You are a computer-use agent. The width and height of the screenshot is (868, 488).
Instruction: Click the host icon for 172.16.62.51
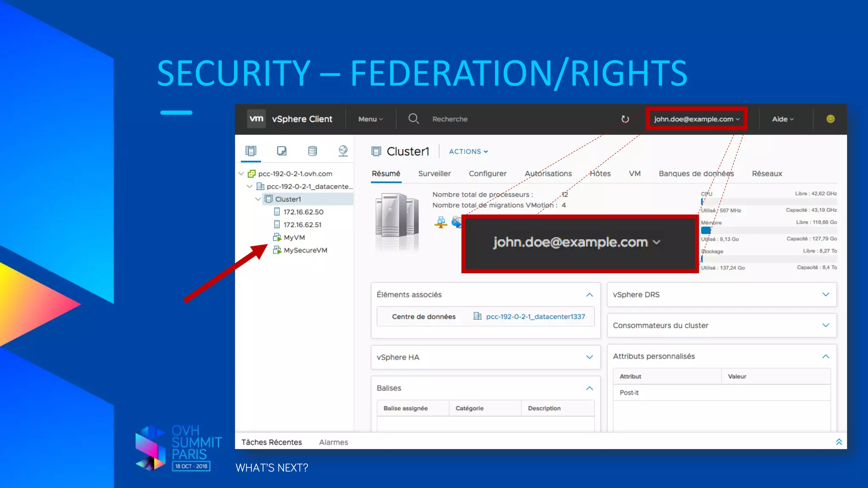pos(277,224)
